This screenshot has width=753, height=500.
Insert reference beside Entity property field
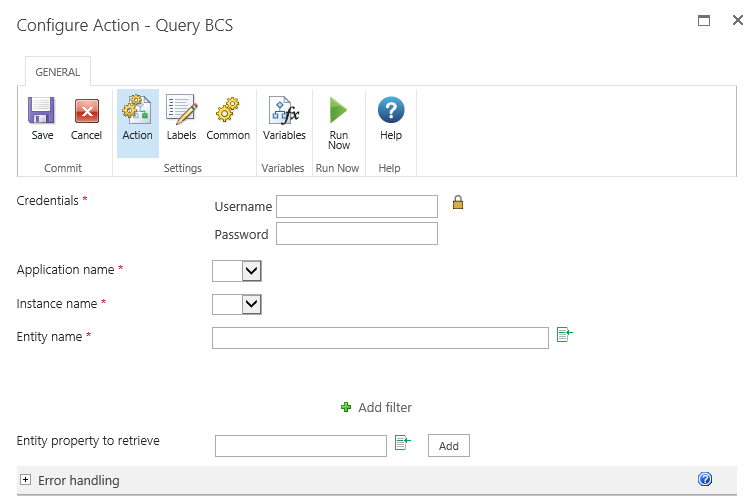pyautogui.click(x=402, y=442)
